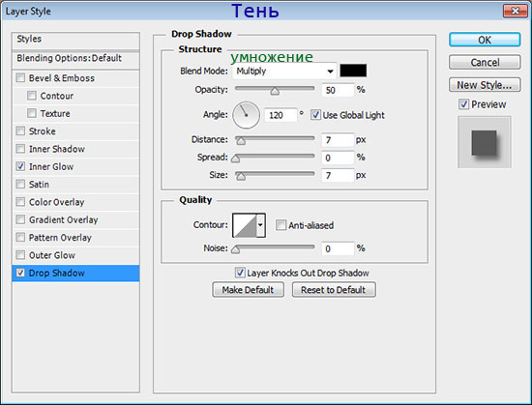Click Reset to Default button
This screenshot has height=405, width=532.
(x=334, y=290)
